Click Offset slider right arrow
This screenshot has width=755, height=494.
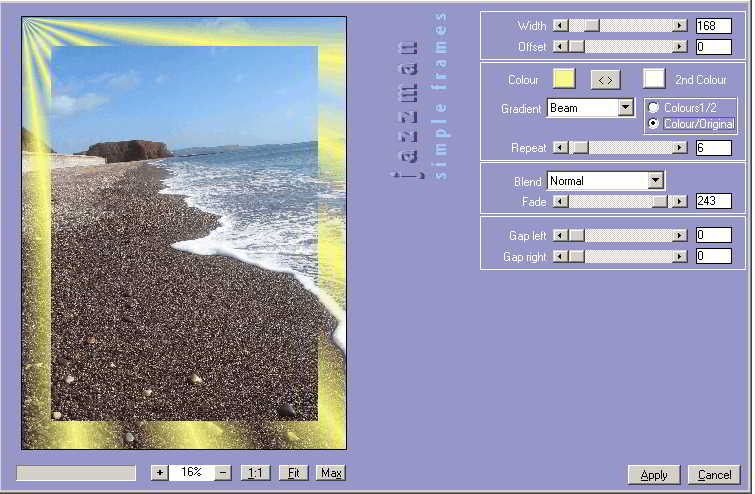[x=680, y=46]
